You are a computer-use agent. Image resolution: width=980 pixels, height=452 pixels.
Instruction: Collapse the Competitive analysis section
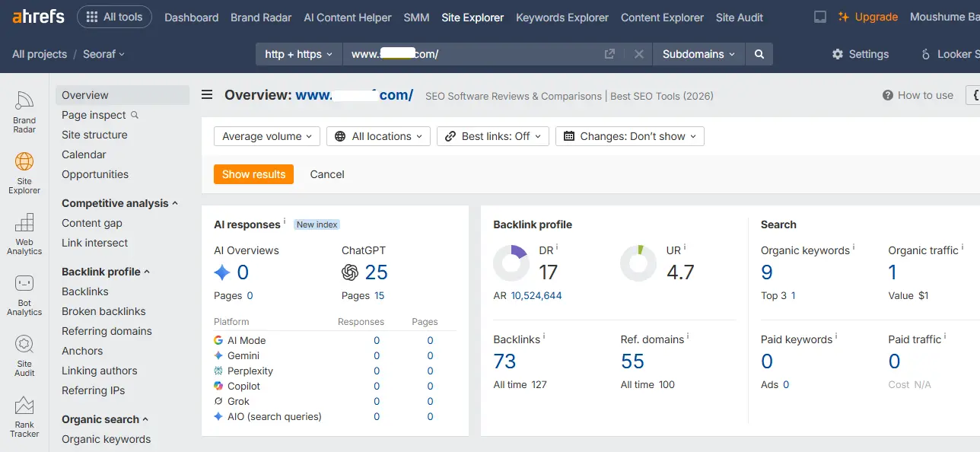coord(119,203)
